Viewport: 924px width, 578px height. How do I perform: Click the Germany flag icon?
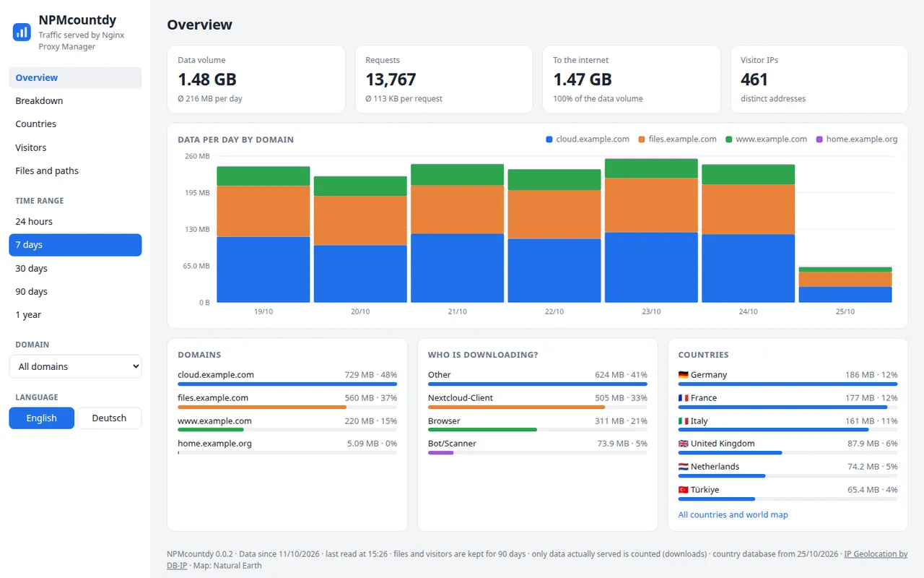684,375
